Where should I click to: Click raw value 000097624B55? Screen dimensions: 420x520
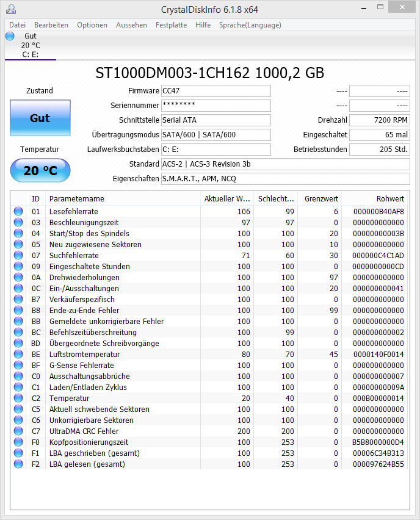pyautogui.click(x=378, y=464)
